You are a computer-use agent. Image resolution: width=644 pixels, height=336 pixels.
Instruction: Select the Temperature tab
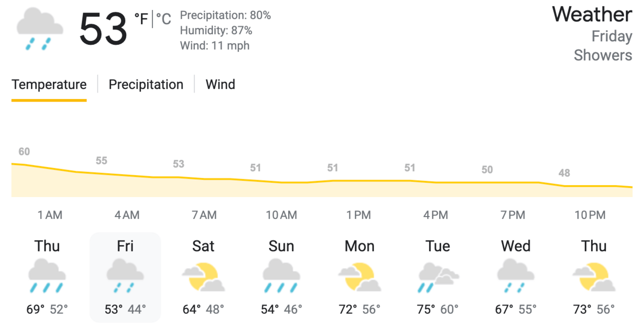[x=49, y=85]
